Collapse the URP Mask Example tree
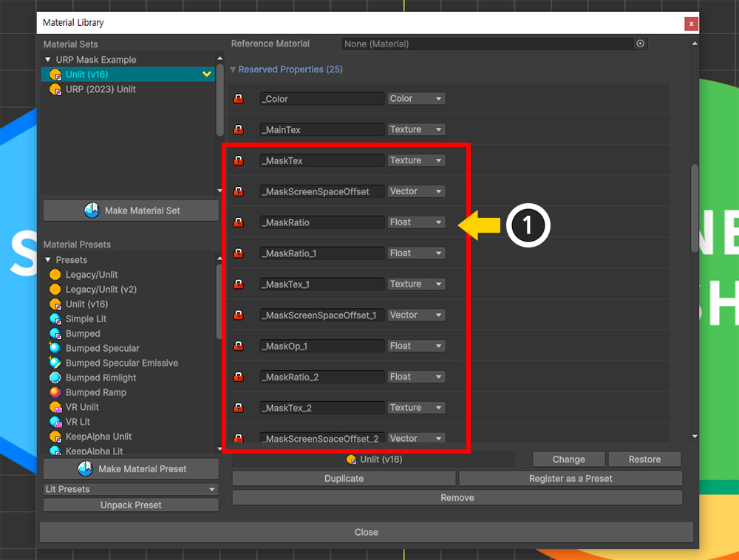 tap(47, 60)
